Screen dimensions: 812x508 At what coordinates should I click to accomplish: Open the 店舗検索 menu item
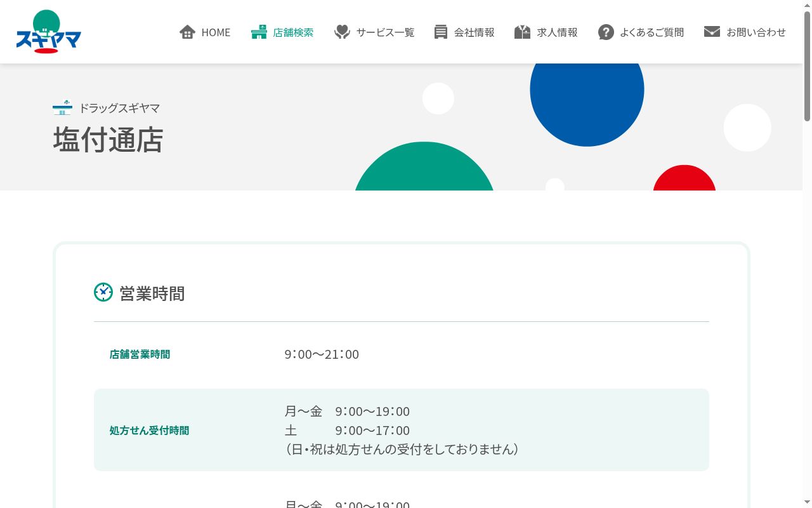point(282,32)
